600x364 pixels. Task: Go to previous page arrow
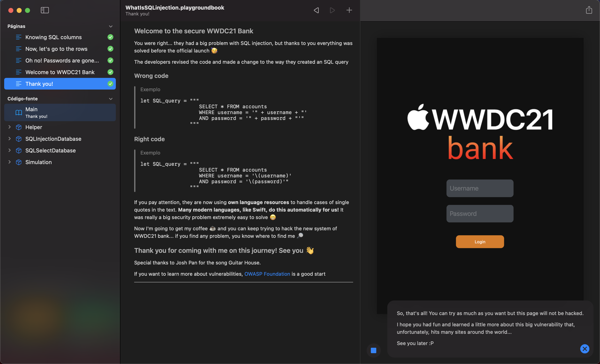(316, 10)
